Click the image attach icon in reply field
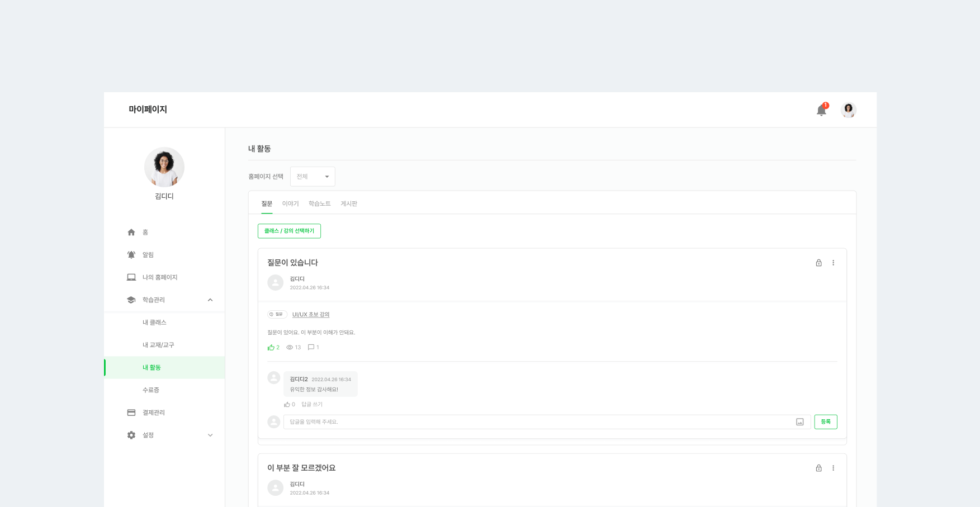The width and height of the screenshot is (980, 507). point(799,422)
